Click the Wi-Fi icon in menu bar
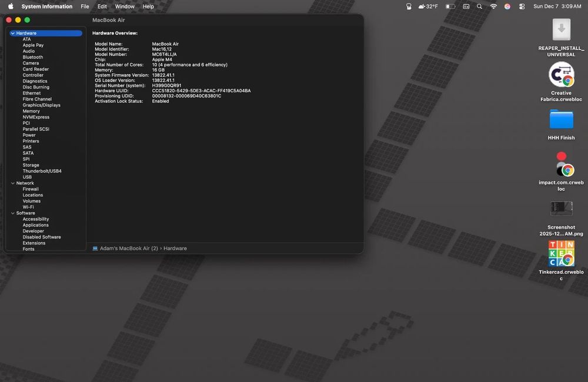Screen dimensions: 588x382 (x=493, y=6)
